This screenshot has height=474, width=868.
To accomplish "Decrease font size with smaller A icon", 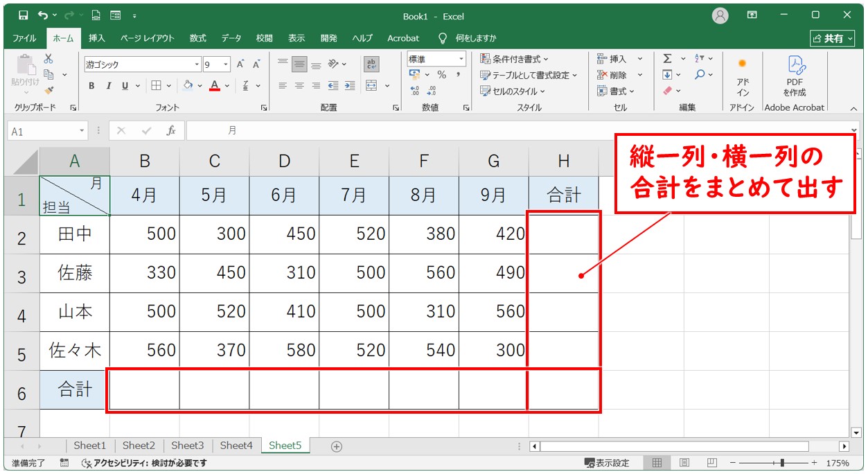I will [x=256, y=64].
